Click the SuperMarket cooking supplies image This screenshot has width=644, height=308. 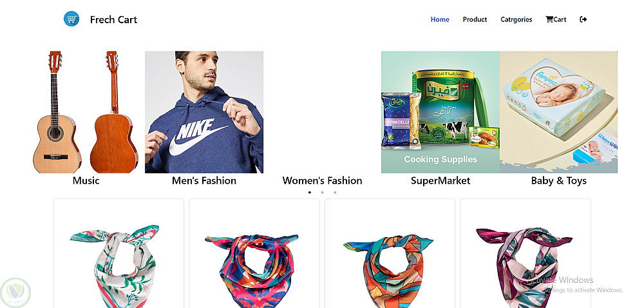pyautogui.click(x=440, y=112)
